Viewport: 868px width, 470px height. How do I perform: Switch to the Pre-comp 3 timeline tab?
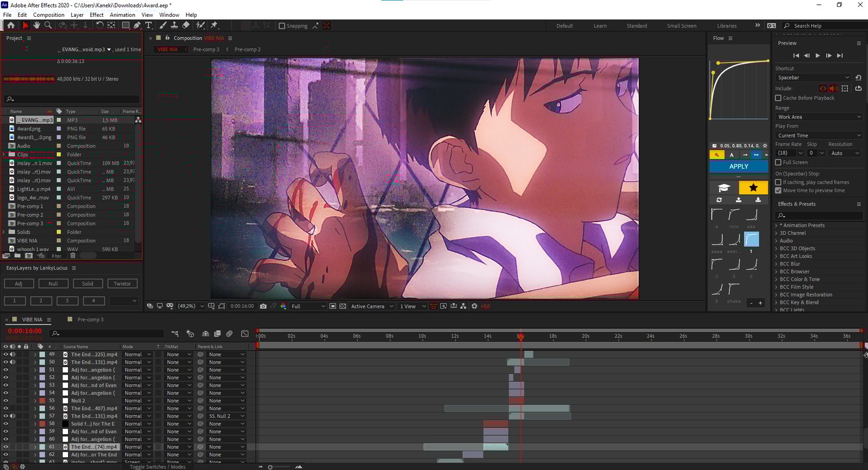[x=90, y=320]
